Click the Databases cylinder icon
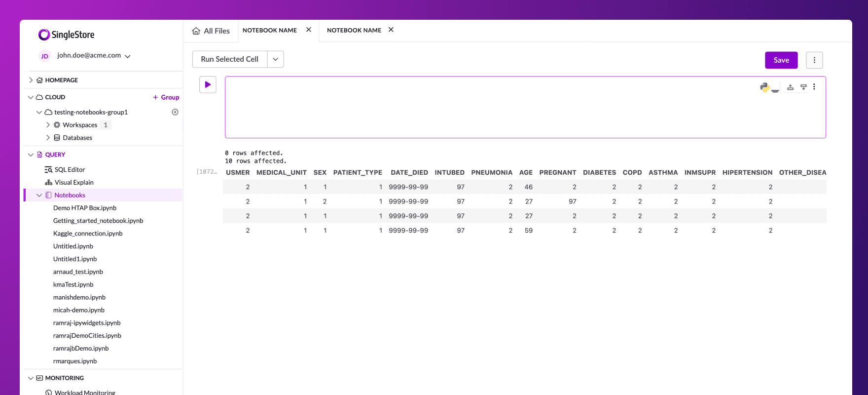Image resolution: width=868 pixels, height=395 pixels. point(57,138)
